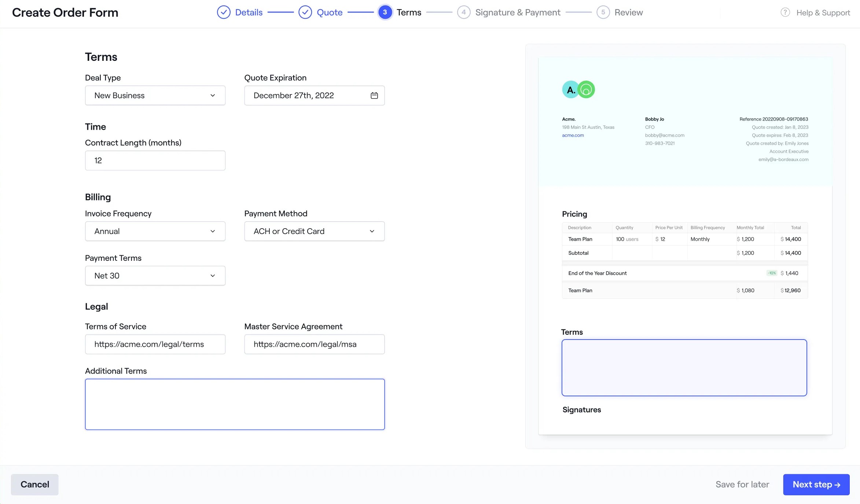
Task: Open the Invoice Frequency dropdown
Action: pos(155,231)
